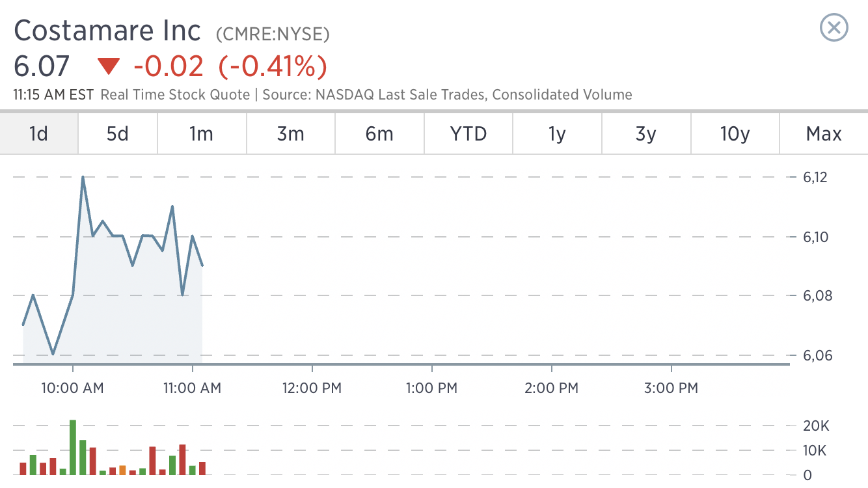Open the 3y chart range tab

(646, 134)
